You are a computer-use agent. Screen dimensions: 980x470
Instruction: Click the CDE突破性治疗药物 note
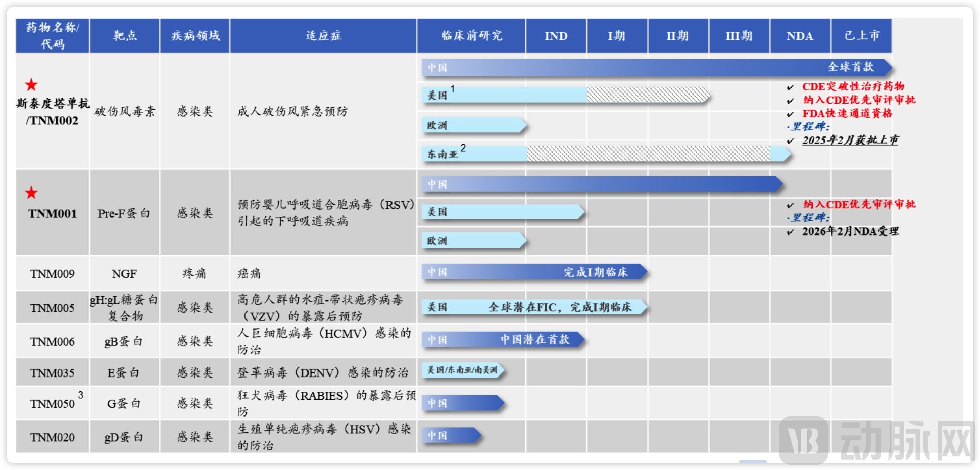pos(853,86)
